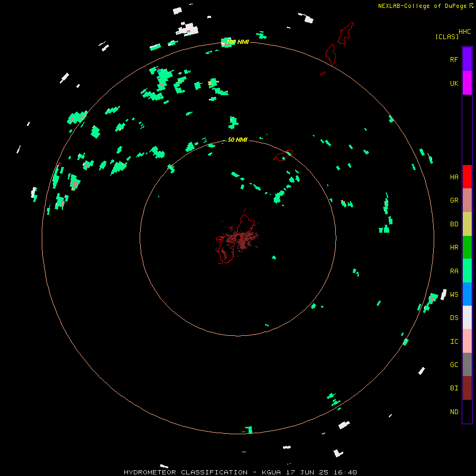
Task: Click the Guam island outline at radar center
Action: click(236, 239)
